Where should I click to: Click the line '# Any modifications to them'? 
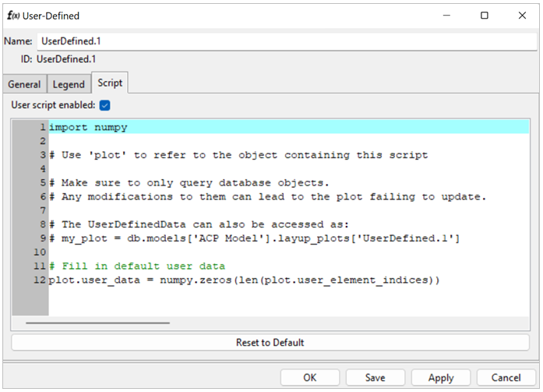pyautogui.click(x=268, y=196)
